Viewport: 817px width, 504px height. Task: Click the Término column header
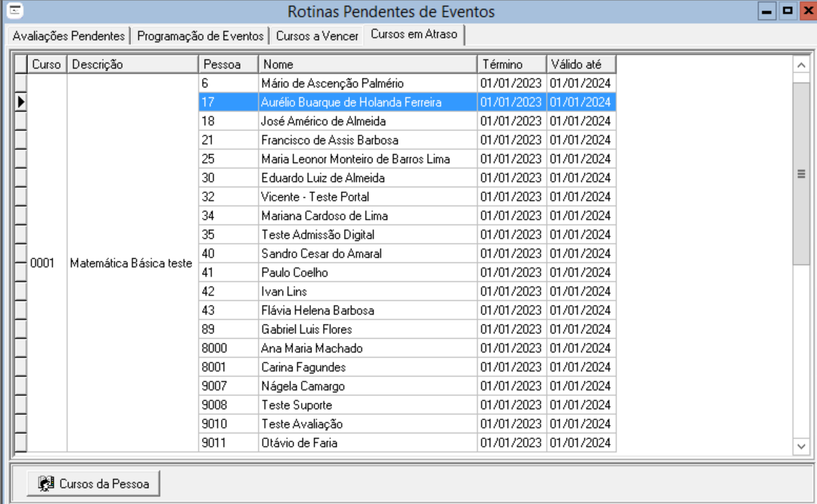point(511,64)
